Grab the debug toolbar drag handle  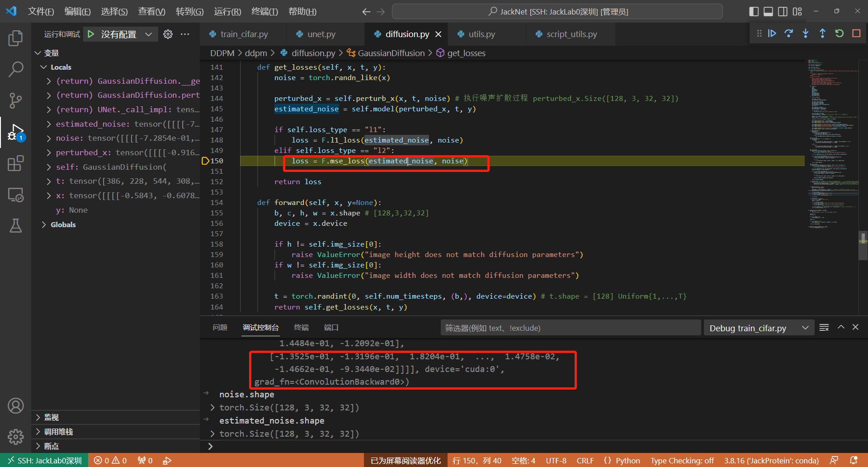pos(759,33)
